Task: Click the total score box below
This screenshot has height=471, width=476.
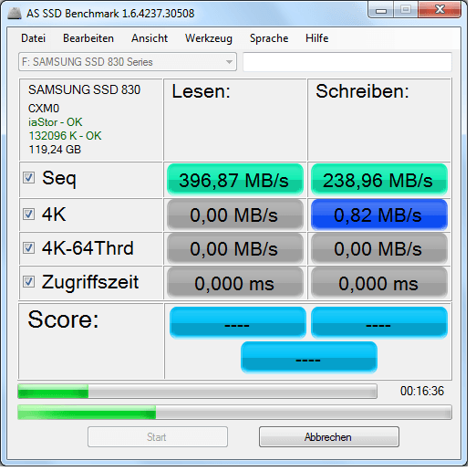Action: tap(309, 357)
